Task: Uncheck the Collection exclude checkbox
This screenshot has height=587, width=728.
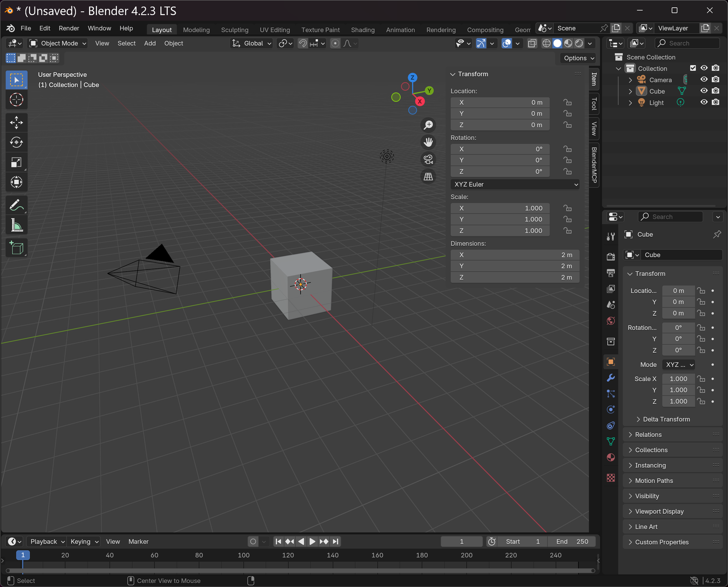Action: tap(693, 68)
